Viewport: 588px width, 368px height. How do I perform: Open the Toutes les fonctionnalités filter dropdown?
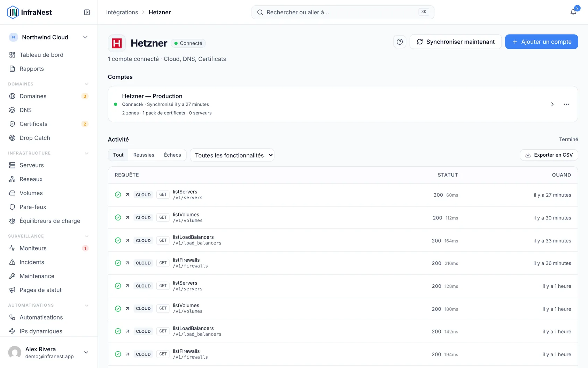(x=232, y=155)
